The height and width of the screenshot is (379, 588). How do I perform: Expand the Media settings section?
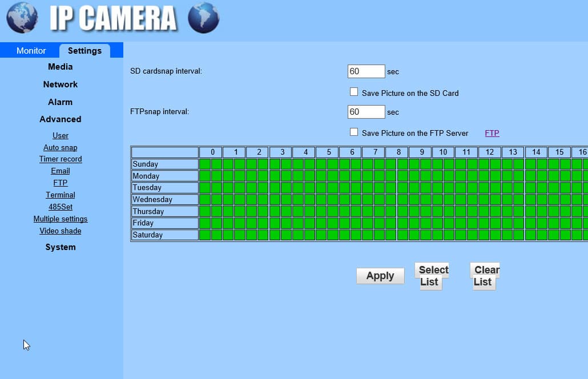61,67
